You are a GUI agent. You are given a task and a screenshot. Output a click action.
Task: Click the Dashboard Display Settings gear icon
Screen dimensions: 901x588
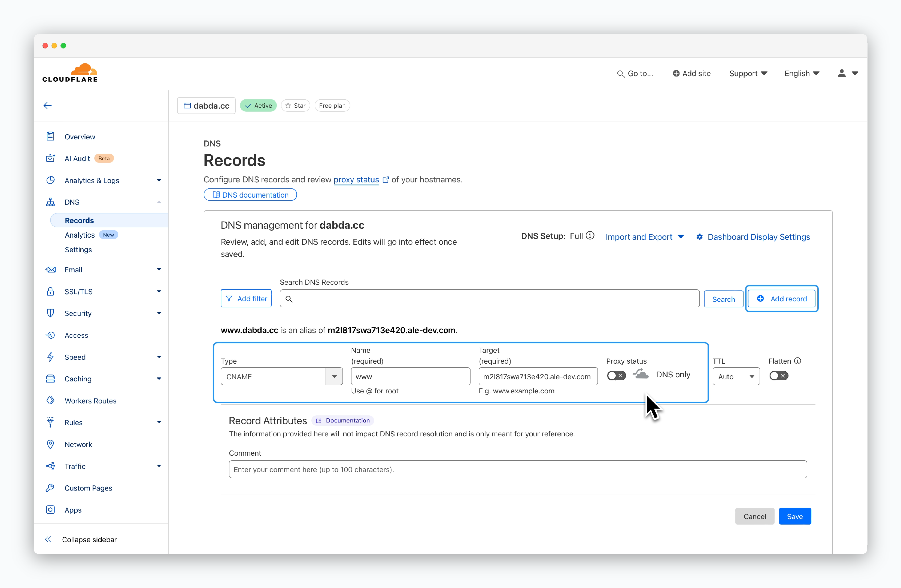[700, 237]
